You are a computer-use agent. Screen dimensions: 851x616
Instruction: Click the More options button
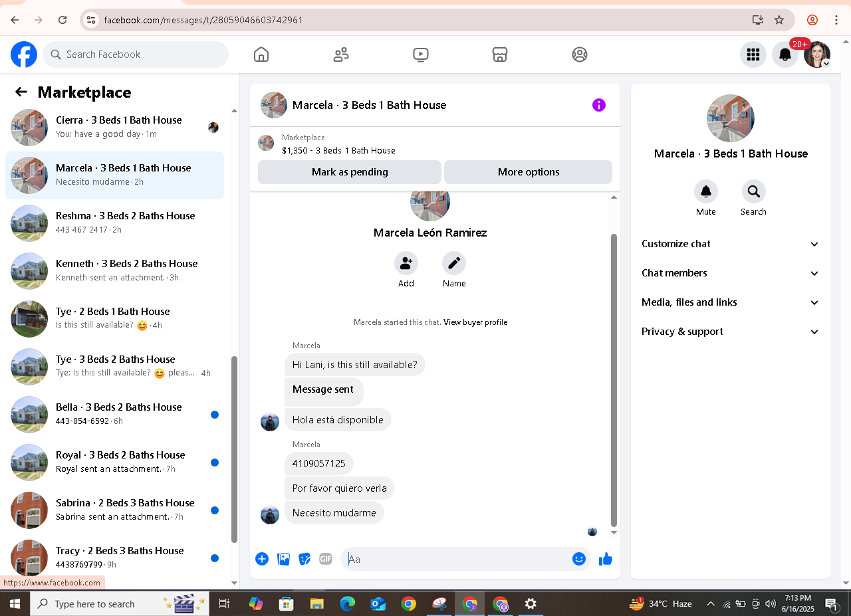(529, 172)
